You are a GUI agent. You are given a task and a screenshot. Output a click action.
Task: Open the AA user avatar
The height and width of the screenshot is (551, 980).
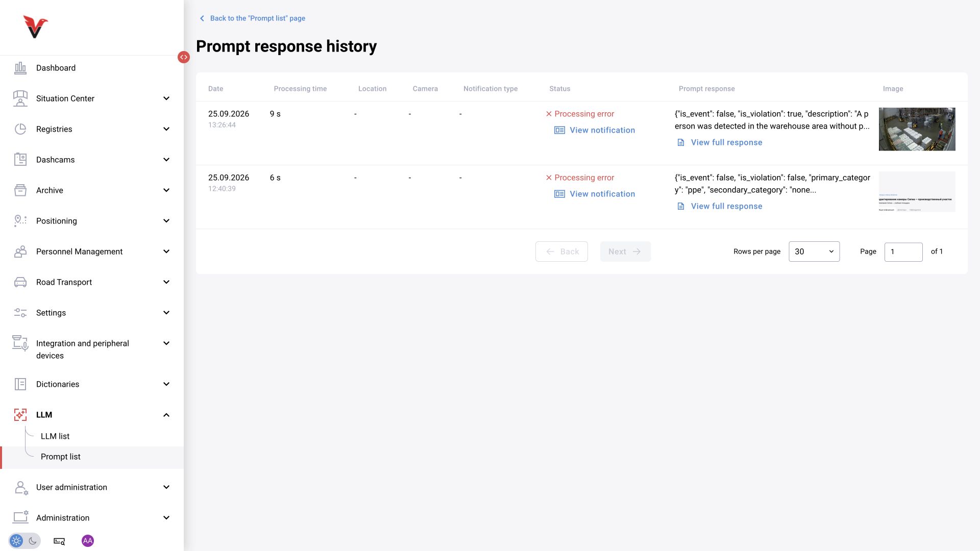(88, 541)
